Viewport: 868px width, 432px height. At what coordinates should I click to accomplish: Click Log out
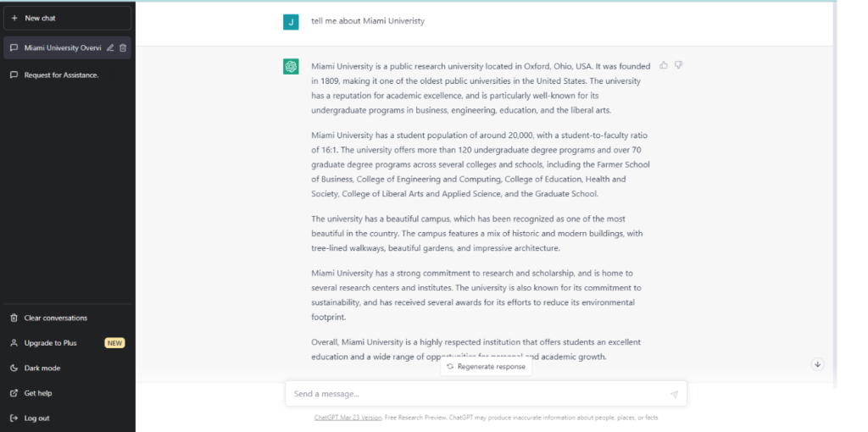pos(68,418)
